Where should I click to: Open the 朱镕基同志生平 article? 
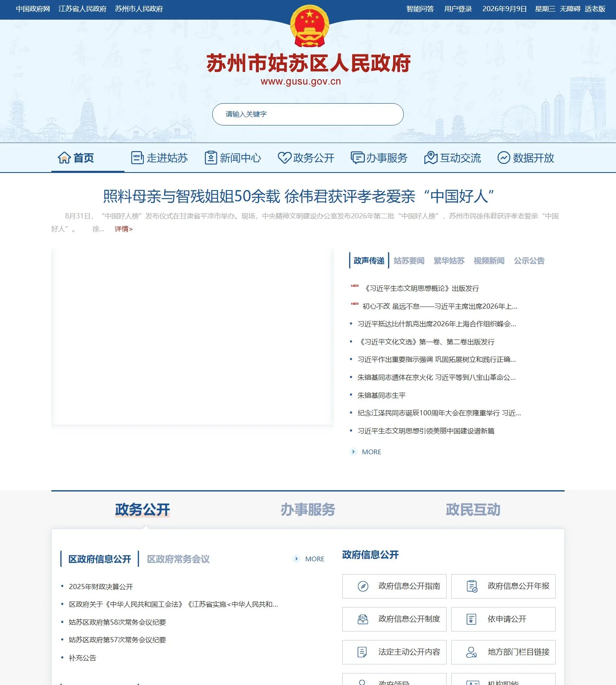(382, 395)
